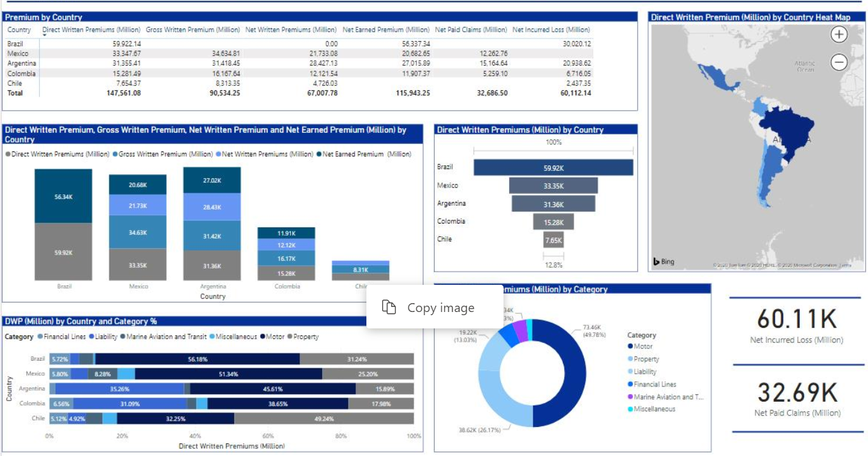Sort table by Gross Written Premium column
The height and width of the screenshot is (456, 868).
point(193,30)
